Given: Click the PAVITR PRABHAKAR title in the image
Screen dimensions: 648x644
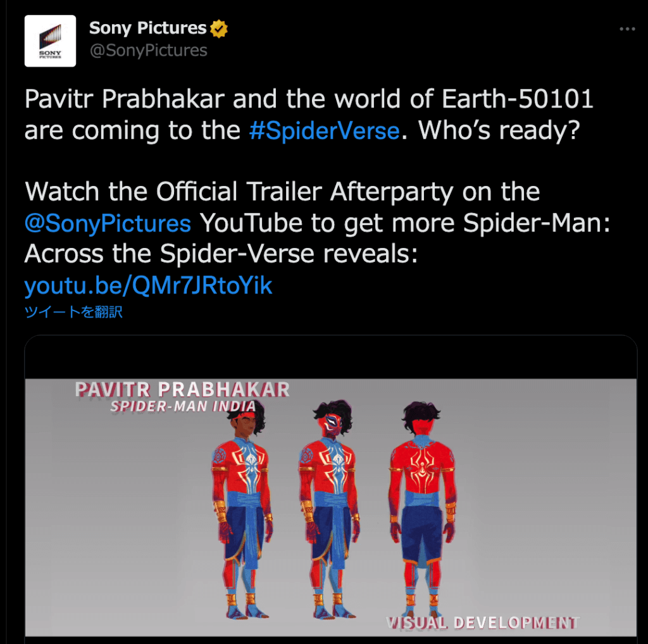Looking at the screenshot, I should click(182, 390).
